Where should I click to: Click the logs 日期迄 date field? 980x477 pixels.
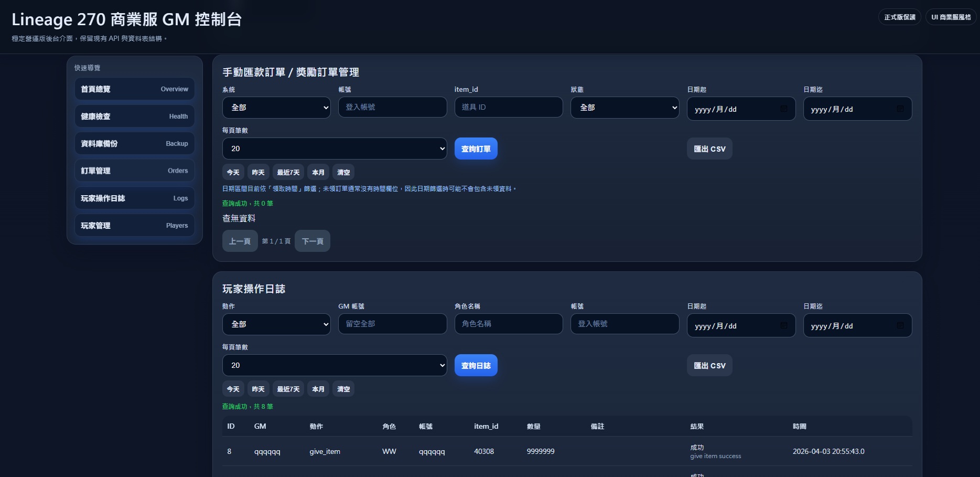(858, 325)
